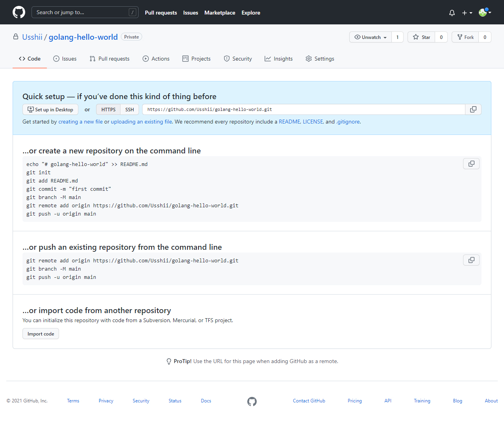Open Privacy in the footer
The image size is (504, 426).
(106, 401)
